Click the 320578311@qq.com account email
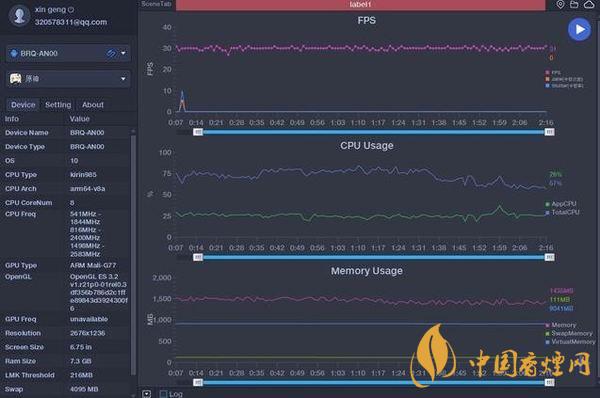This screenshot has height=398, width=600. 71,22
